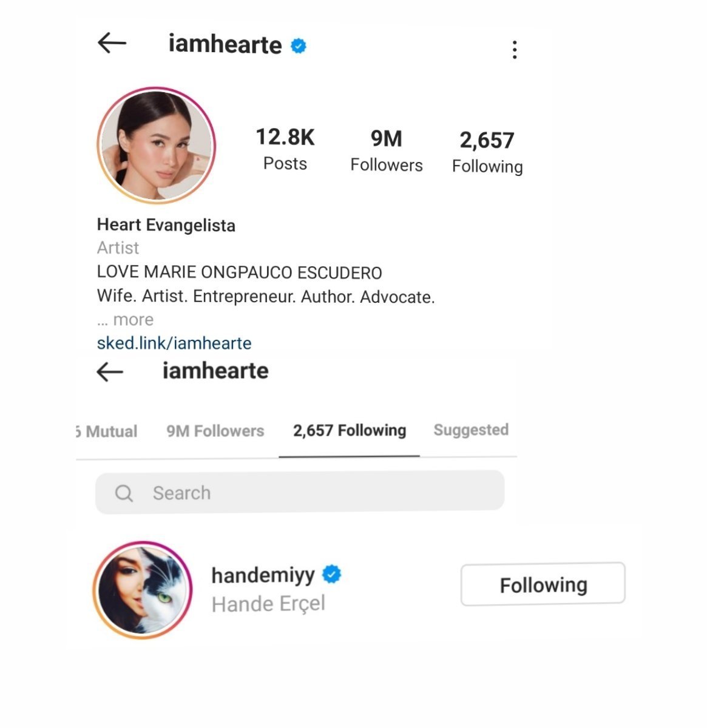Switch to the 9M Followers tab

coord(215,431)
